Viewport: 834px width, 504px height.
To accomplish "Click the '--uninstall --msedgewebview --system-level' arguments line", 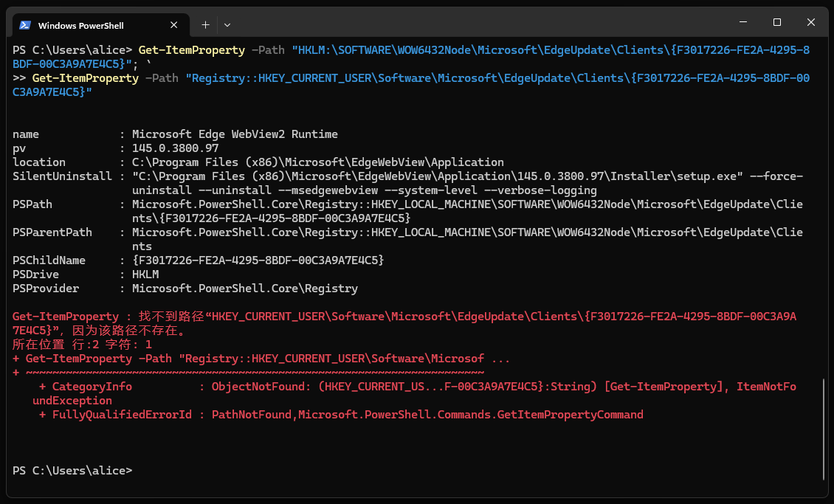I will pos(365,190).
